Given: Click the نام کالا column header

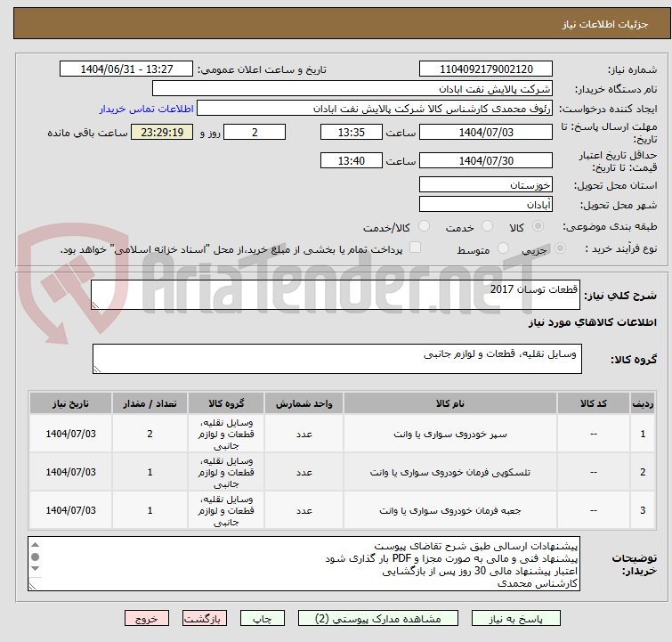Looking at the screenshot, I should (x=450, y=403).
